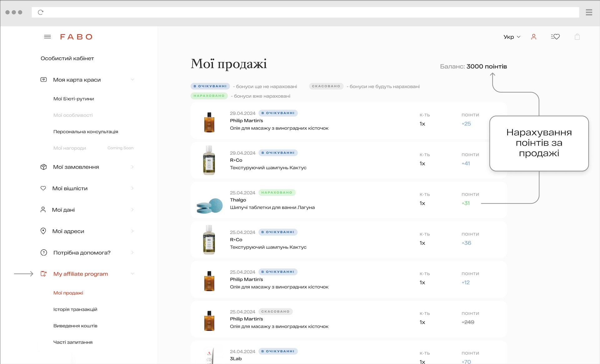Reload the page with the refresh icon
Viewport: 600px width, 364px height.
click(41, 12)
